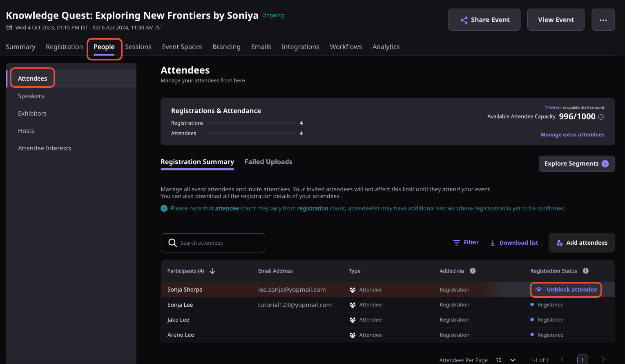
Task: Select the Registration Summary tab
Action: [x=197, y=162]
